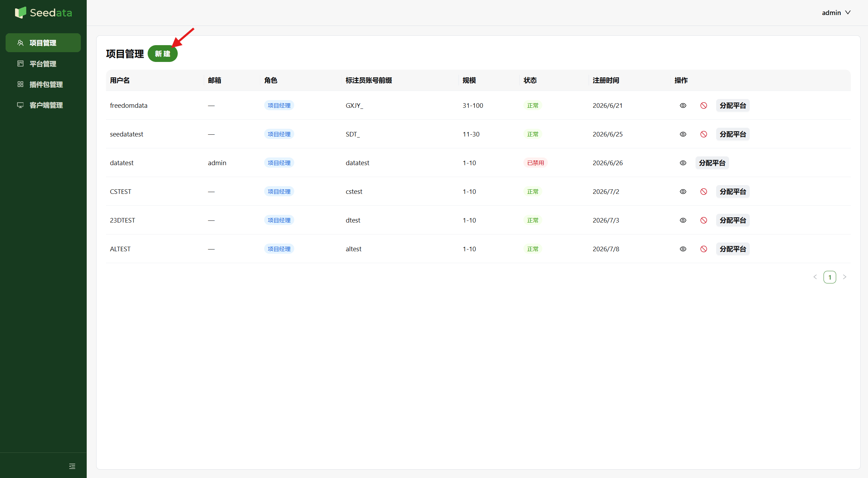This screenshot has height=478, width=868.
Task: Open 项目管理 in the sidebar
Action: 43,43
